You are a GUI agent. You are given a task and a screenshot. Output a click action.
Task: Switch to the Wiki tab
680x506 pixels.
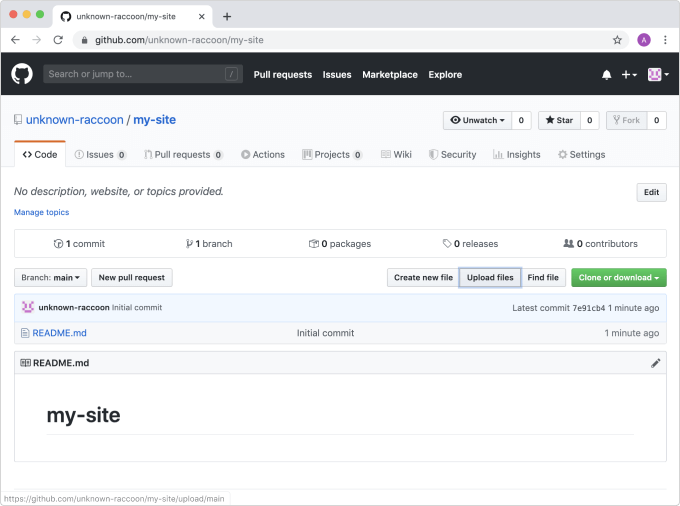point(396,154)
